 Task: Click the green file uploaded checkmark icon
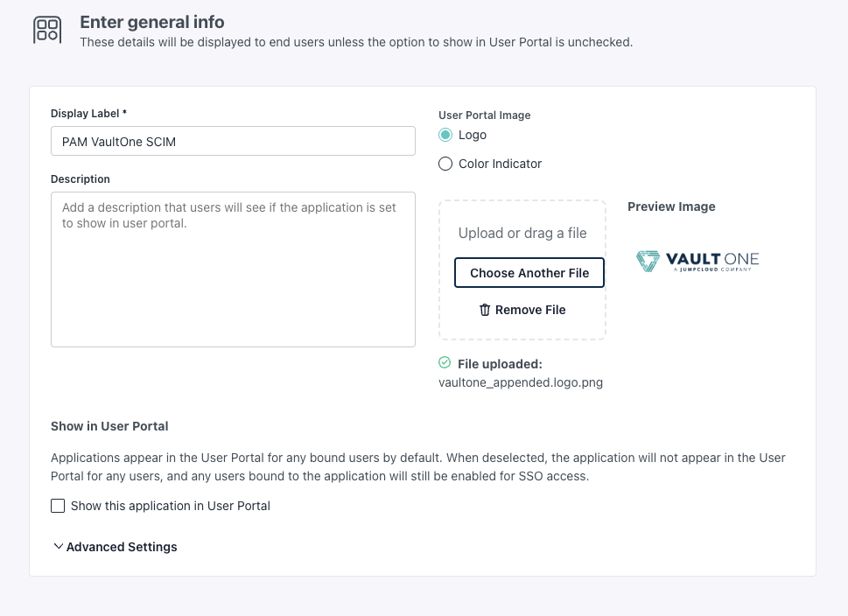click(x=445, y=363)
